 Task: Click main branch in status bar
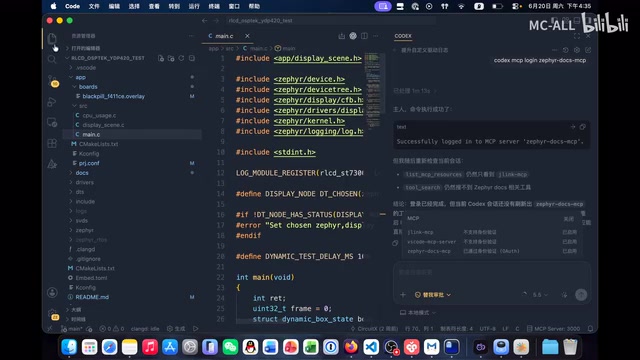(x=71, y=329)
